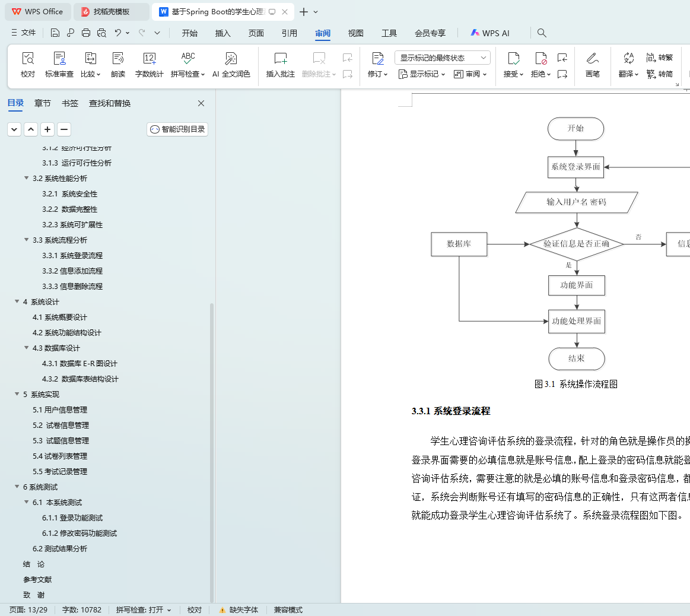This screenshot has width=690, height=616.
Task: Open the 书签 navigation tab
Action: pyautogui.click(x=70, y=103)
